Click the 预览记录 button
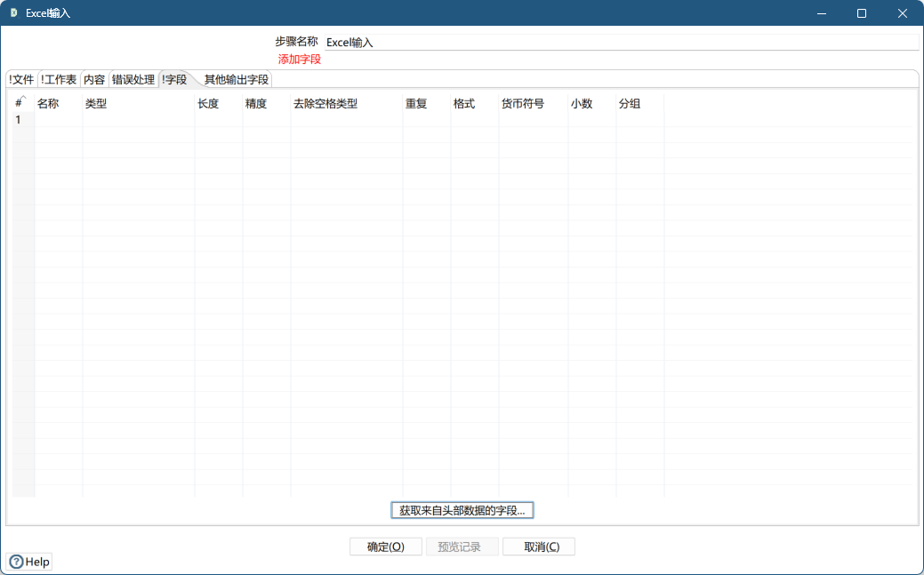Viewport: 924px width, 575px height. (x=462, y=546)
